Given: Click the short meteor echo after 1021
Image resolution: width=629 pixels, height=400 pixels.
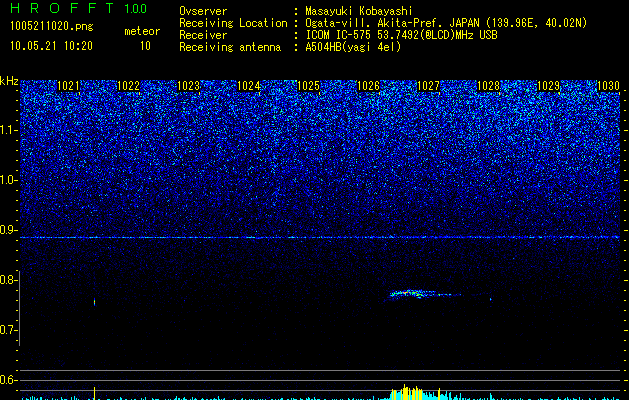Looking at the screenshot, I should [94, 302].
